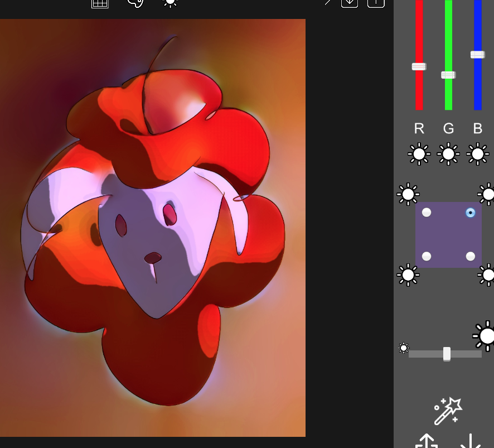Click the sun icon under the G label
This screenshot has height=448, width=494.
click(x=448, y=154)
